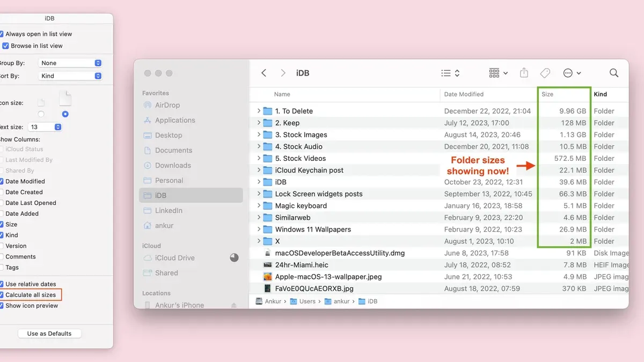Click the Tags icon in Finder toolbar
The image size is (644, 362).
[545, 73]
